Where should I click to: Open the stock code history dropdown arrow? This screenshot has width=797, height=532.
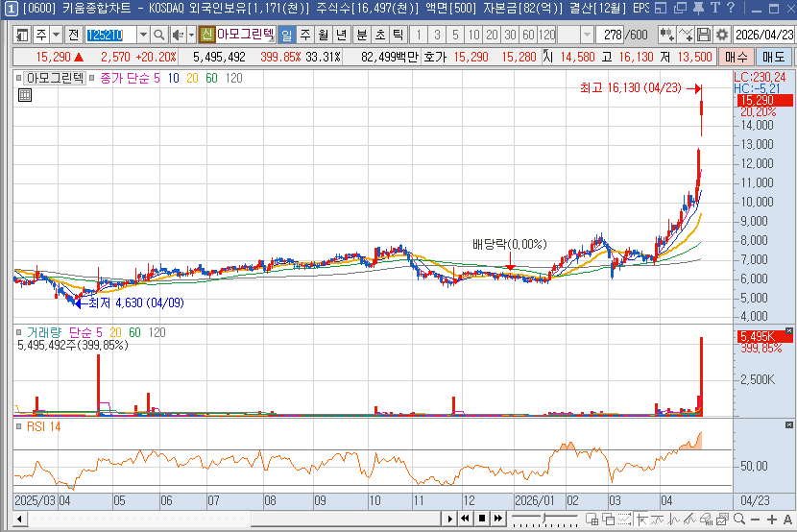click(x=143, y=36)
